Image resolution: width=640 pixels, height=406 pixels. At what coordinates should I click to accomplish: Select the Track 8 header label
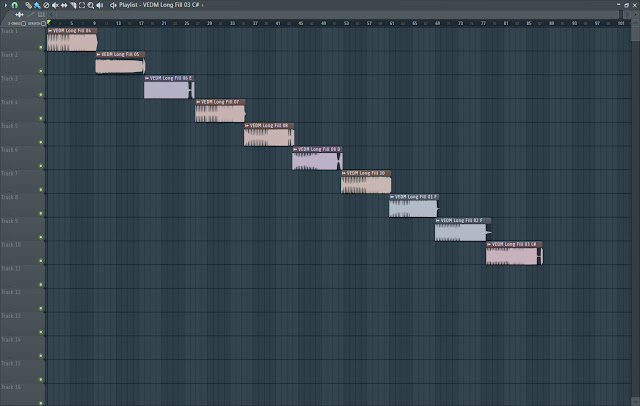9,197
